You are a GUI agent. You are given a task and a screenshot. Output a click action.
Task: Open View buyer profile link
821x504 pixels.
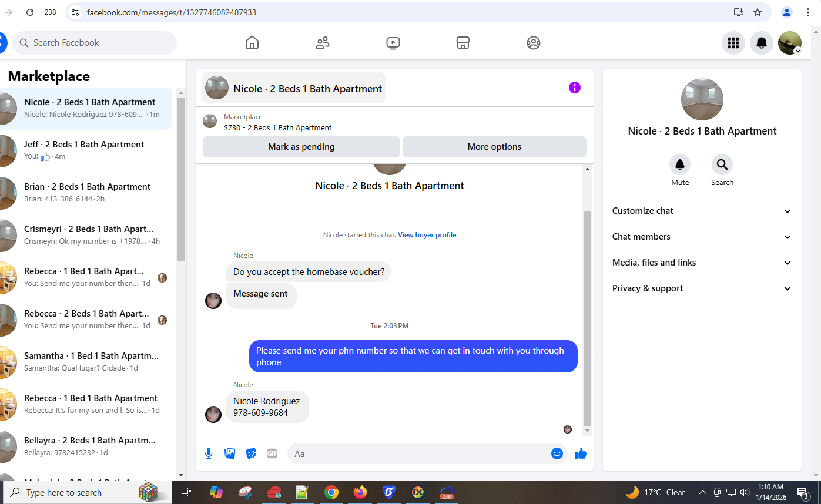[x=427, y=235]
